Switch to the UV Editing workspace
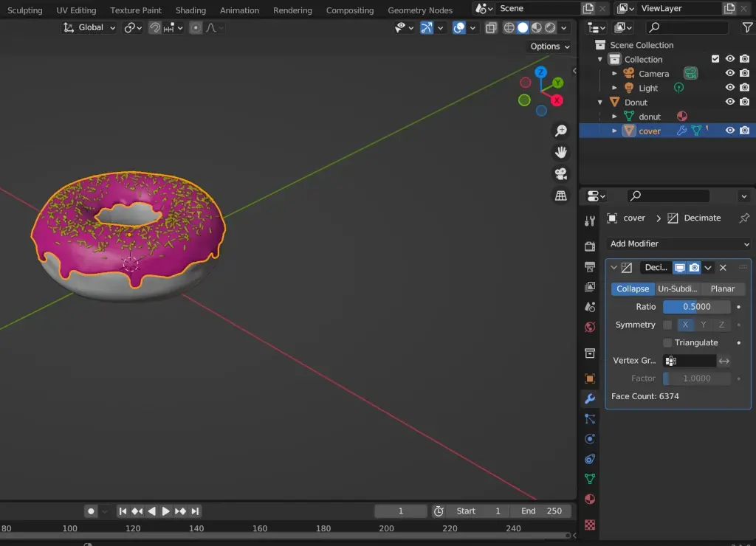The image size is (756, 546). (76, 10)
